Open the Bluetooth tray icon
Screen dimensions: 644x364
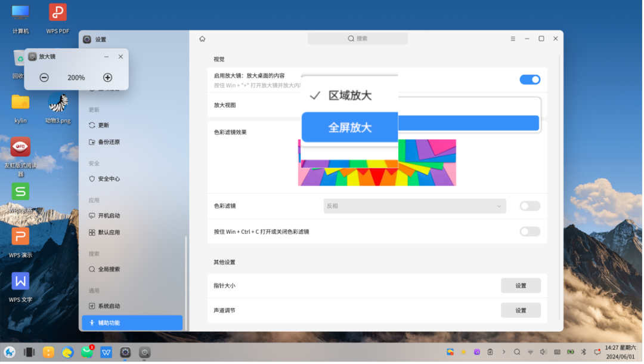pyautogui.click(x=584, y=352)
